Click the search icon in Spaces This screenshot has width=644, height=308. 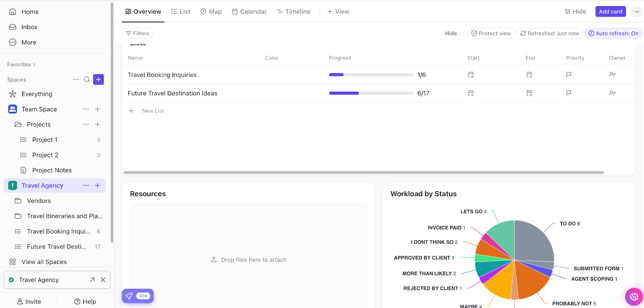click(87, 80)
